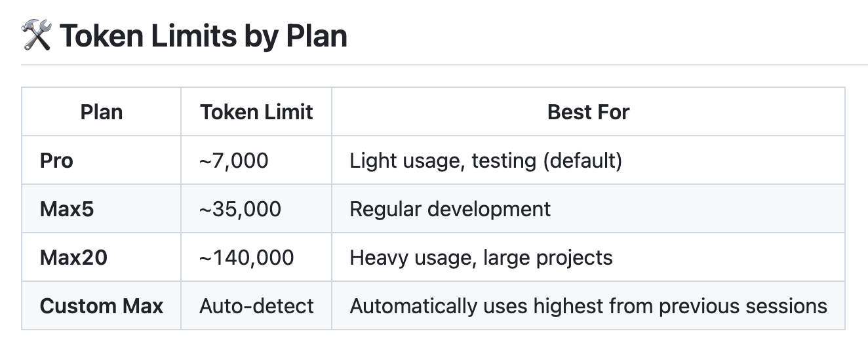This screenshot has height=346, width=868.
Task: Click the Heavy usage, large projects description
Action: point(481,258)
